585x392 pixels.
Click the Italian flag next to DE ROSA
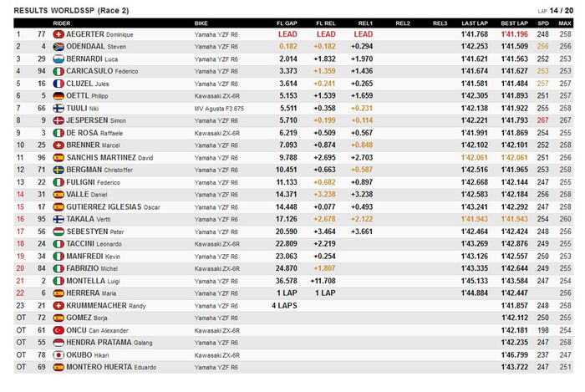pos(58,133)
